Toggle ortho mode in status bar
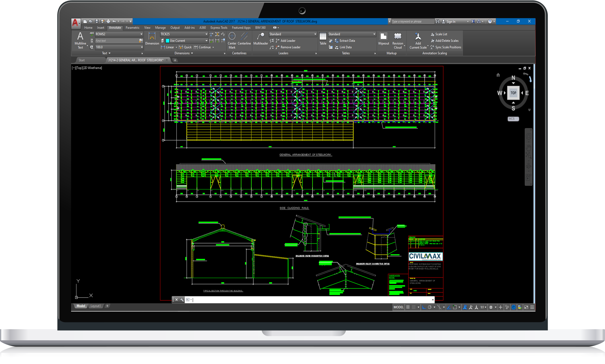 point(424,307)
